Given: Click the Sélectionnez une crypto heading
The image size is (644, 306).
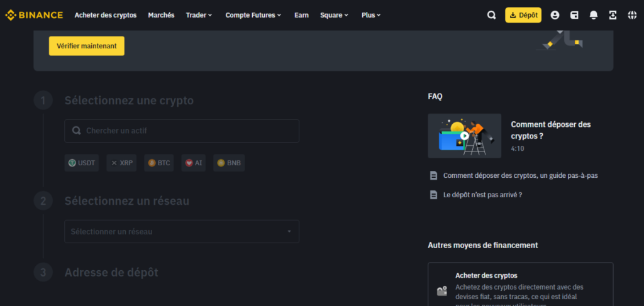Looking at the screenshot, I should point(129,101).
